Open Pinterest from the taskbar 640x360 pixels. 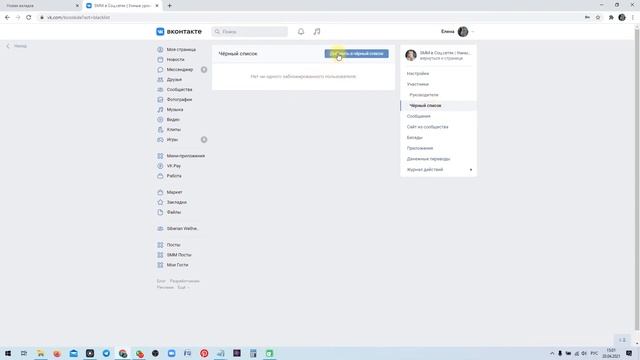coord(204,353)
